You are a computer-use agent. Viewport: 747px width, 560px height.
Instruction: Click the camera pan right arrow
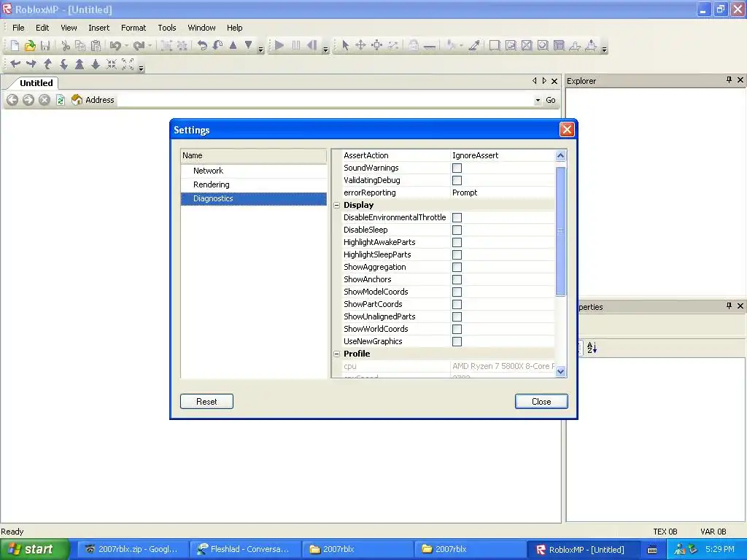[x=31, y=64]
